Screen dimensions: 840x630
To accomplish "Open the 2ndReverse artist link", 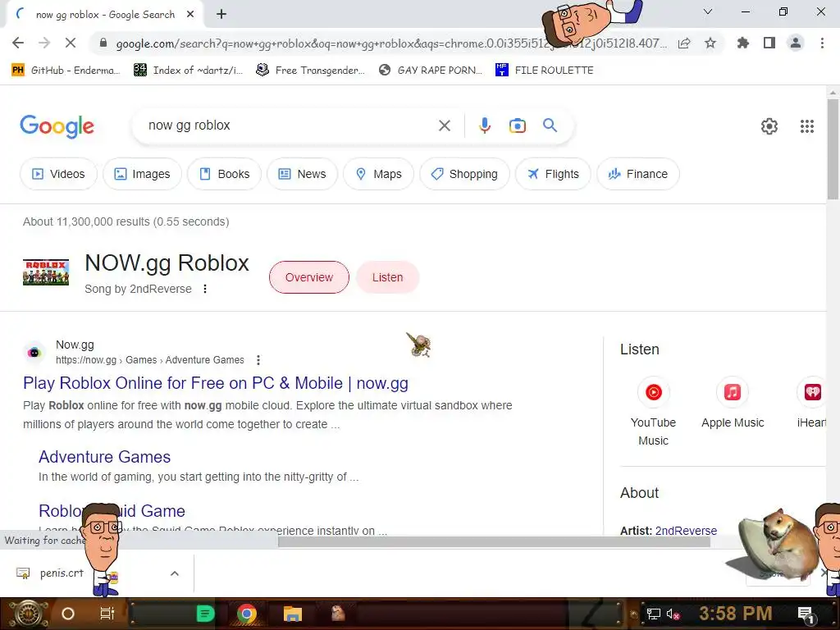I will pyautogui.click(x=686, y=531).
